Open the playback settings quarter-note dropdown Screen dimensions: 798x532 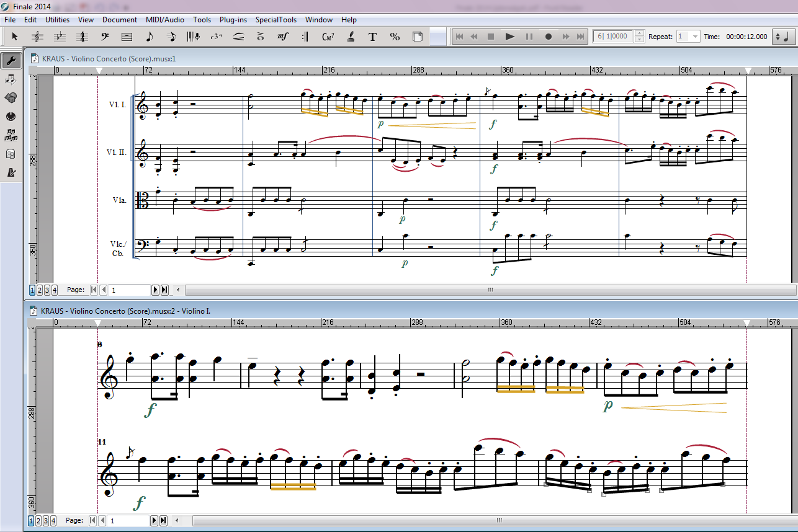(783, 37)
